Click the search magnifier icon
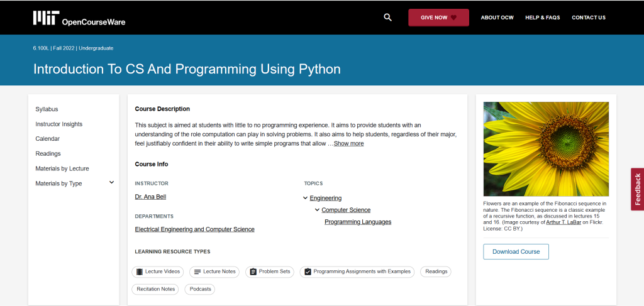644x306 pixels. pos(387,18)
